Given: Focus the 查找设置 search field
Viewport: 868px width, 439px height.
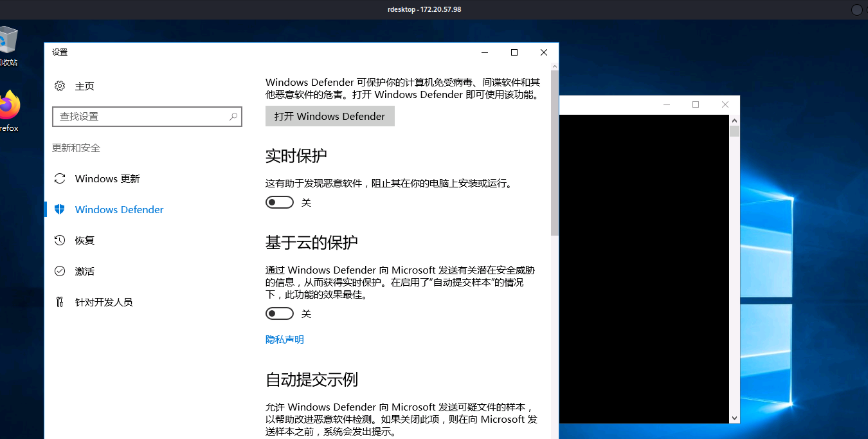Looking at the screenshot, I should pos(140,117).
